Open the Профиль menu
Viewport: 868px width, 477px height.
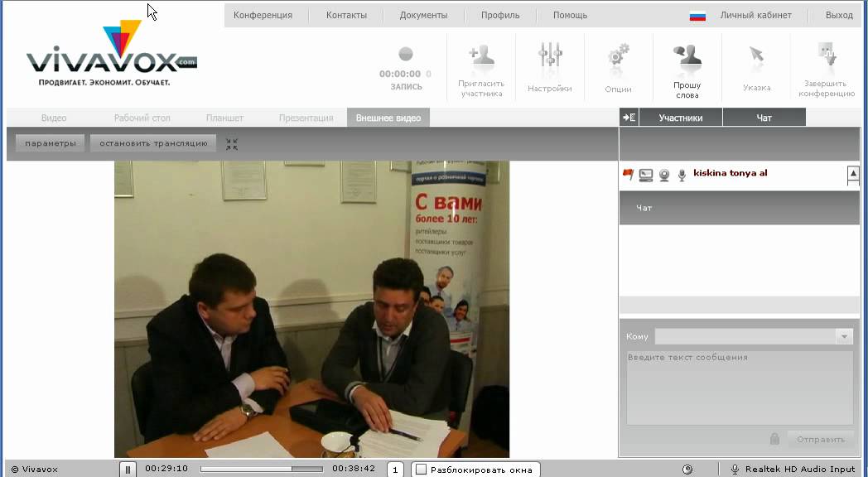[x=500, y=16]
